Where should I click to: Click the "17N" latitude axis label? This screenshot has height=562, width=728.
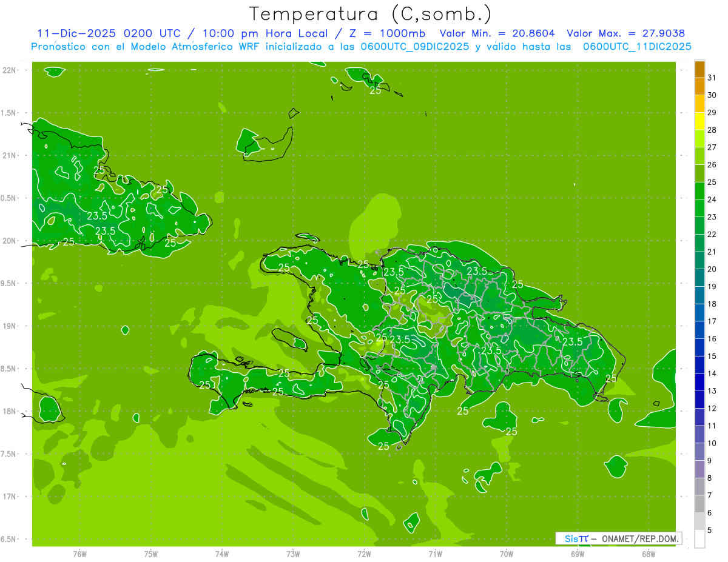tap(10, 497)
